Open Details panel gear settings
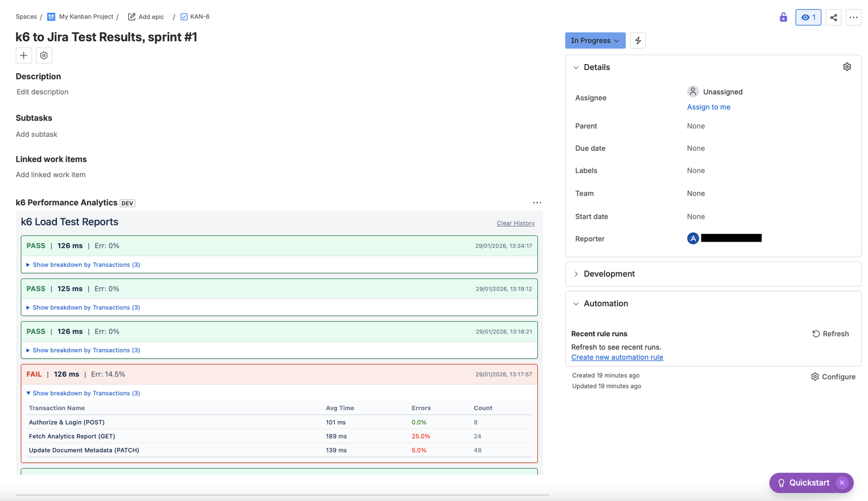 coord(846,67)
